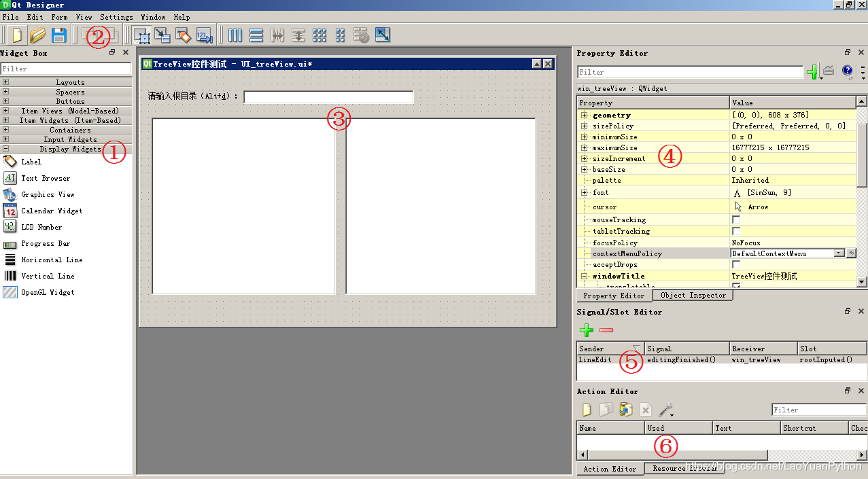This screenshot has height=479, width=868.
Task: Expand the Input Widgets category
Action: click(x=6, y=139)
